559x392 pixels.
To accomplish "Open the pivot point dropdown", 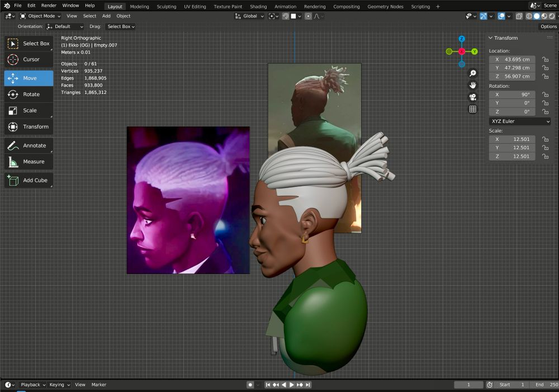I will click(273, 16).
